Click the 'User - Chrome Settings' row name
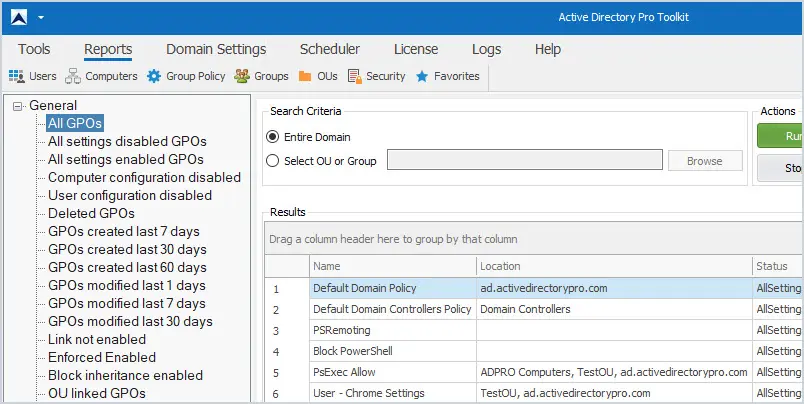804x404 pixels. [369, 393]
